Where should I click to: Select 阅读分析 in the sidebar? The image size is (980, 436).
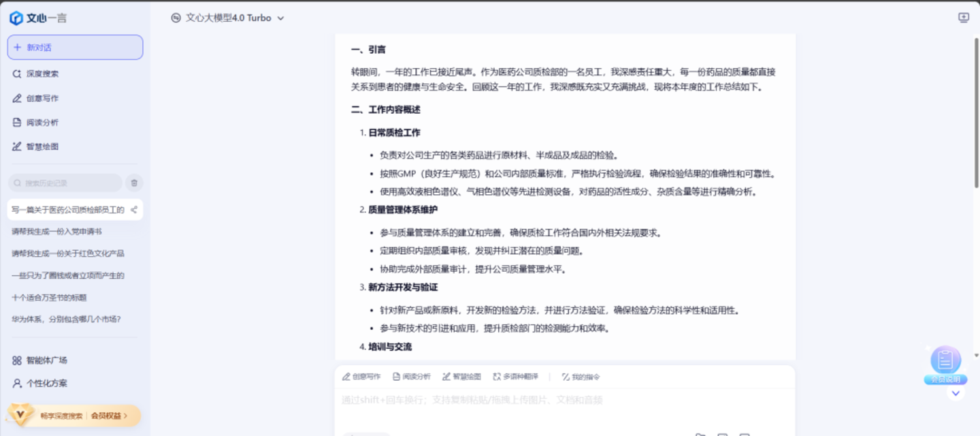42,123
